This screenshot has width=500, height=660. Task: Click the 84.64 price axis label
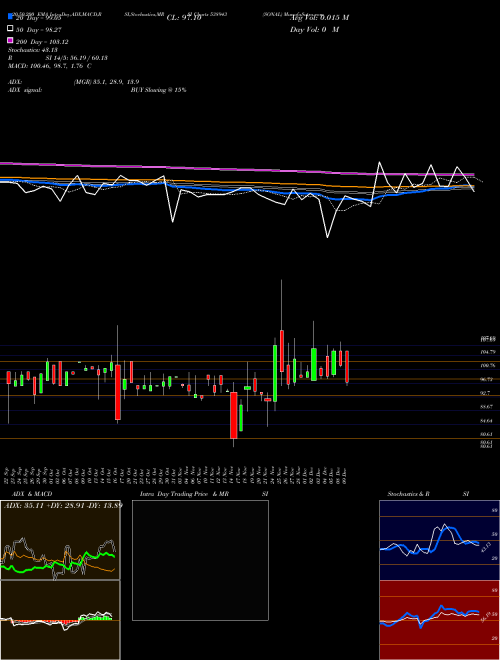486,420
